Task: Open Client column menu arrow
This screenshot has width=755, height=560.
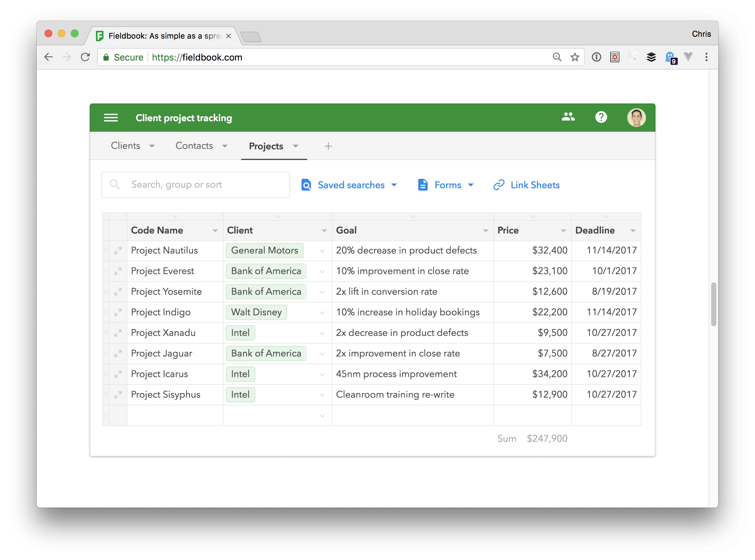Action: [x=324, y=231]
